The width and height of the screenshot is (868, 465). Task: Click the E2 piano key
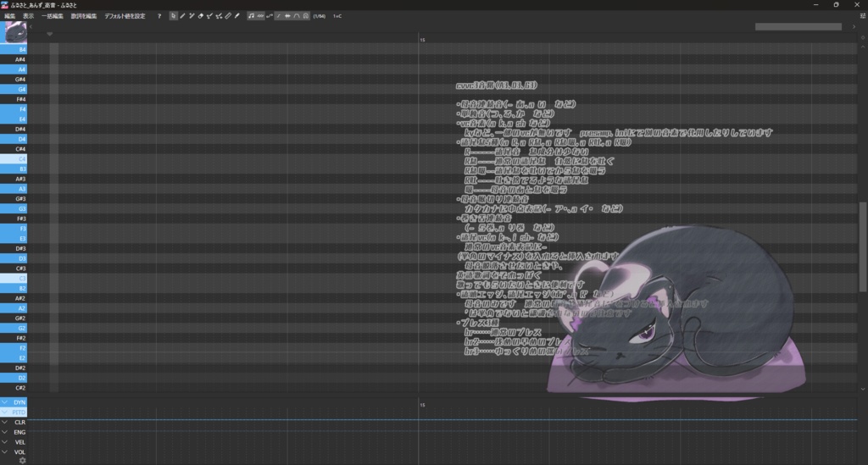[14, 358]
